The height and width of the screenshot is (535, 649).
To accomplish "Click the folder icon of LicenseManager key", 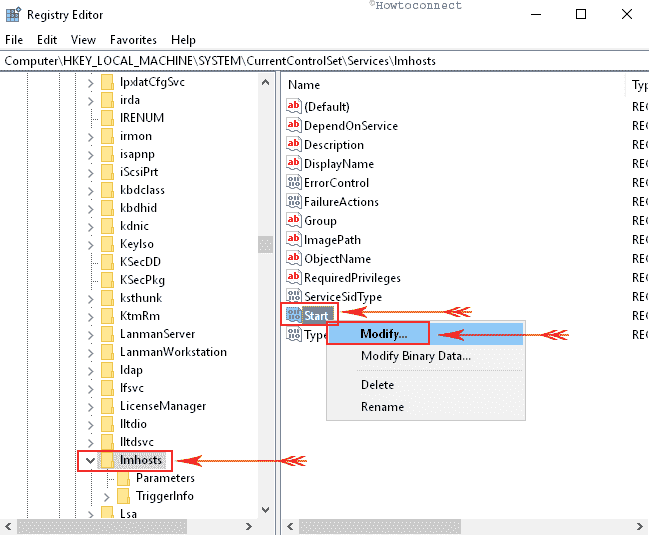I will [x=107, y=406].
